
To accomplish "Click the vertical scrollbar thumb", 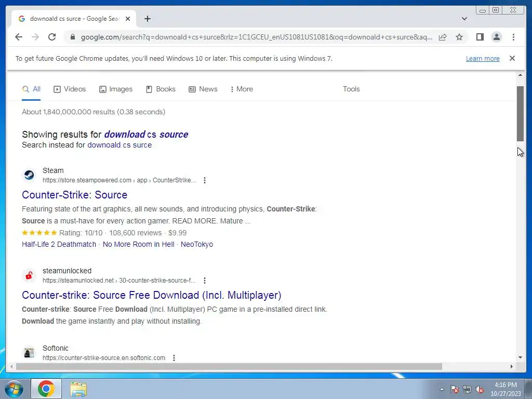I will (520, 114).
